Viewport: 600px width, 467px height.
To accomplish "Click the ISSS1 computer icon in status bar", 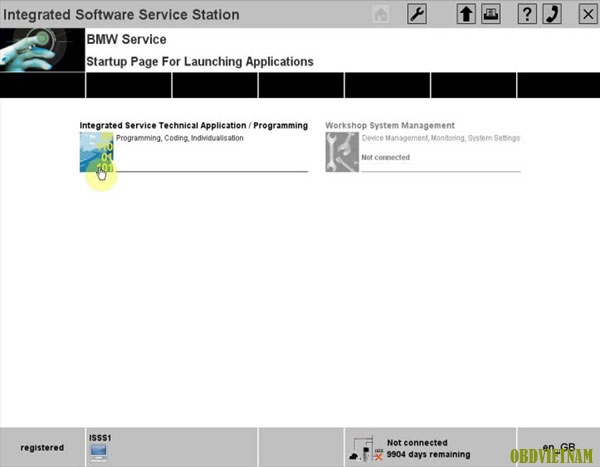I will 99,453.
